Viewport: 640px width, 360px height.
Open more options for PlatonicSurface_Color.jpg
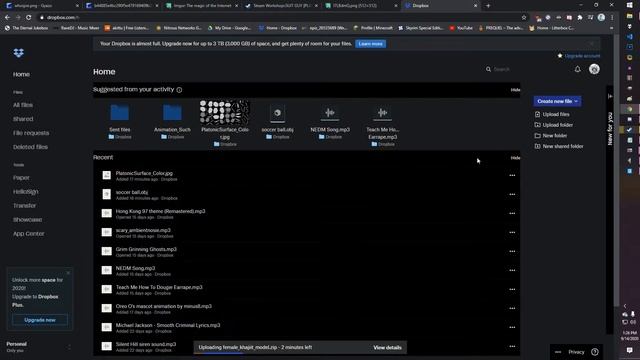point(512,176)
